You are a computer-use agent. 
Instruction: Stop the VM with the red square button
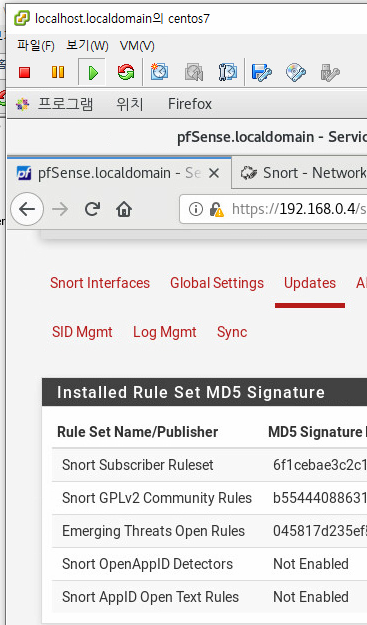pyautogui.click(x=24, y=72)
